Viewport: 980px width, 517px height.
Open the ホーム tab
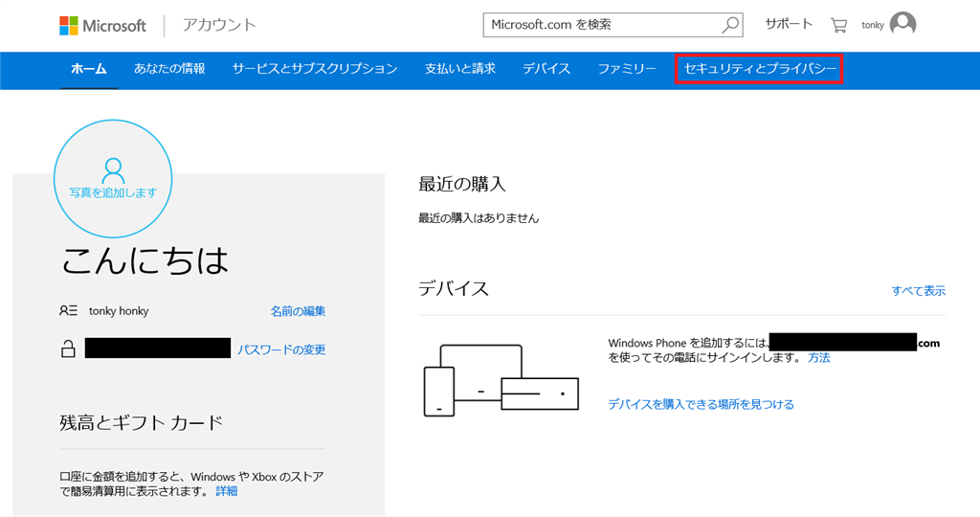click(89, 69)
